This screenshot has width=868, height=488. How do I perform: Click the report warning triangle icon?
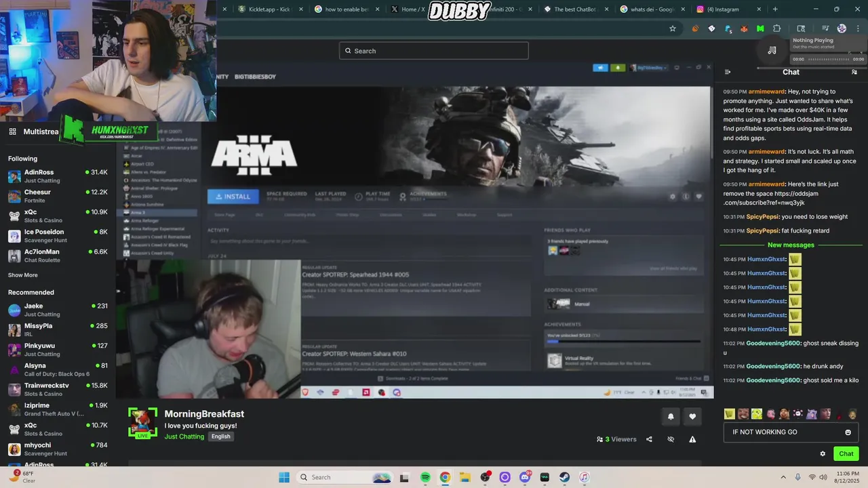pyautogui.click(x=692, y=439)
